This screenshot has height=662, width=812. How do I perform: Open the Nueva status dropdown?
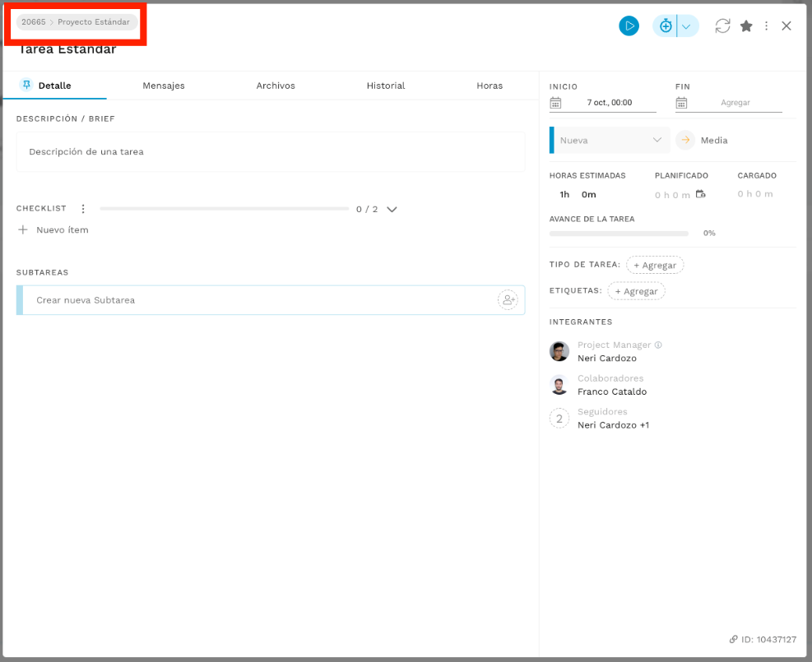pyautogui.click(x=610, y=141)
